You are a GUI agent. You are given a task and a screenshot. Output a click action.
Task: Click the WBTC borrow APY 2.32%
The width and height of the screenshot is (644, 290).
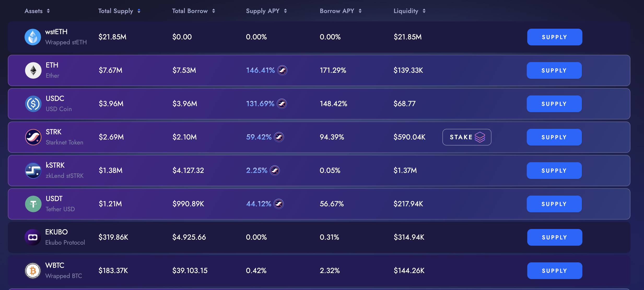point(330,271)
